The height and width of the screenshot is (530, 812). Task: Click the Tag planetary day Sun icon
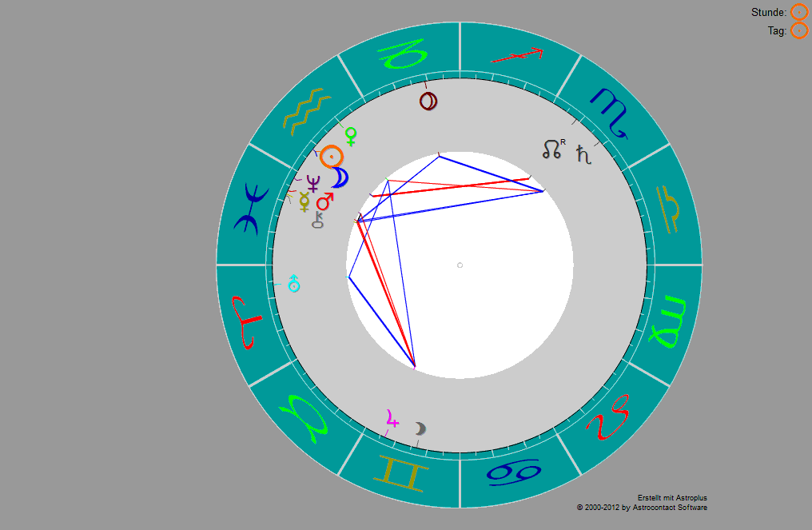[798, 31]
